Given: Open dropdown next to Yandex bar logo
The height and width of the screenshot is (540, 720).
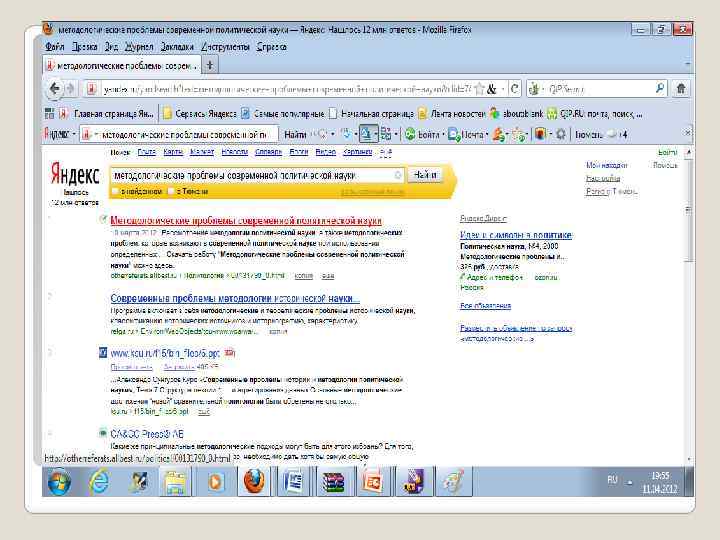Looking at the screenshot, I should [x=74, y=134].
